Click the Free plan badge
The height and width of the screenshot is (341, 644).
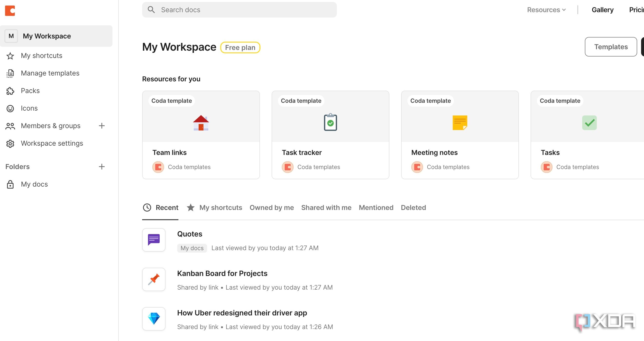240,47
